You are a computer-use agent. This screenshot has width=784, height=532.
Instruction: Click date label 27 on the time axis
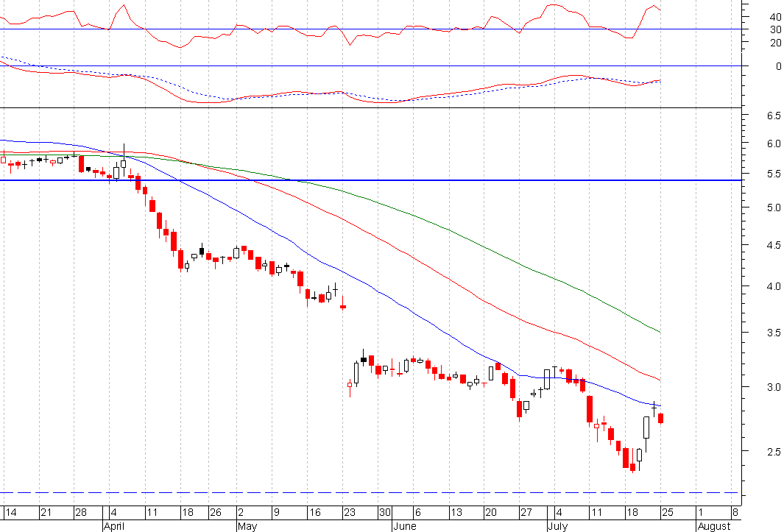(x=526, y=512)
